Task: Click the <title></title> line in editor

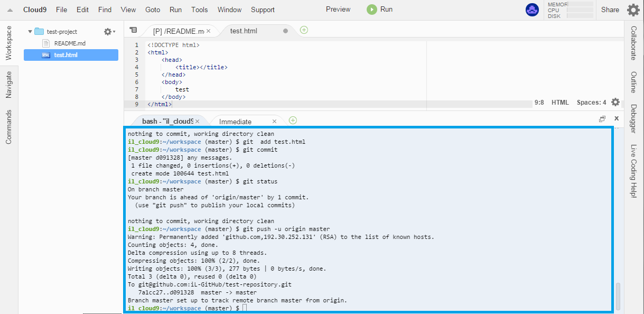Action: point(201,67)
